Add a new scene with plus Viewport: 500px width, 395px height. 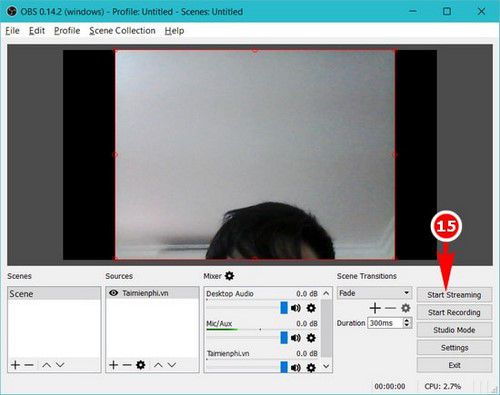pyautogui.click(x=15, y=365)
